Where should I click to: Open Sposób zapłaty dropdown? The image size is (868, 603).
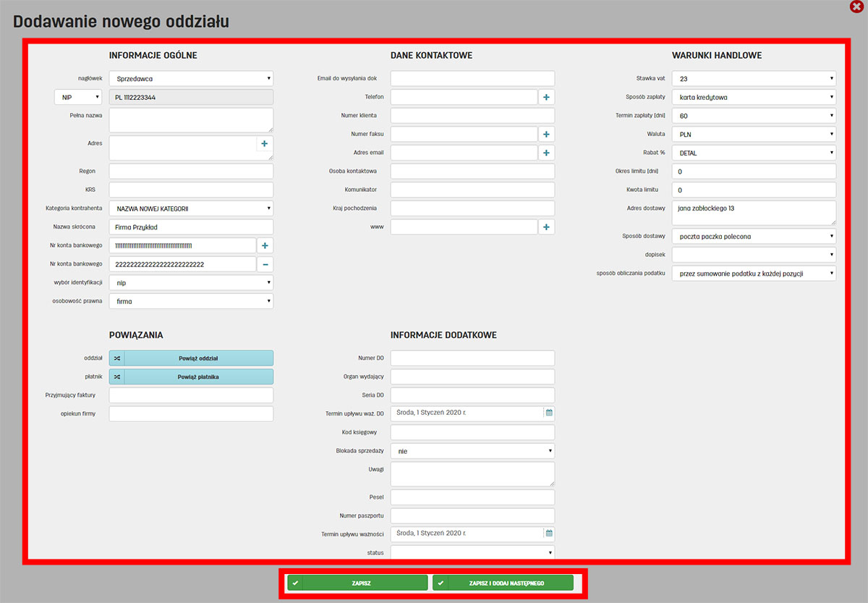coord(754,97)
